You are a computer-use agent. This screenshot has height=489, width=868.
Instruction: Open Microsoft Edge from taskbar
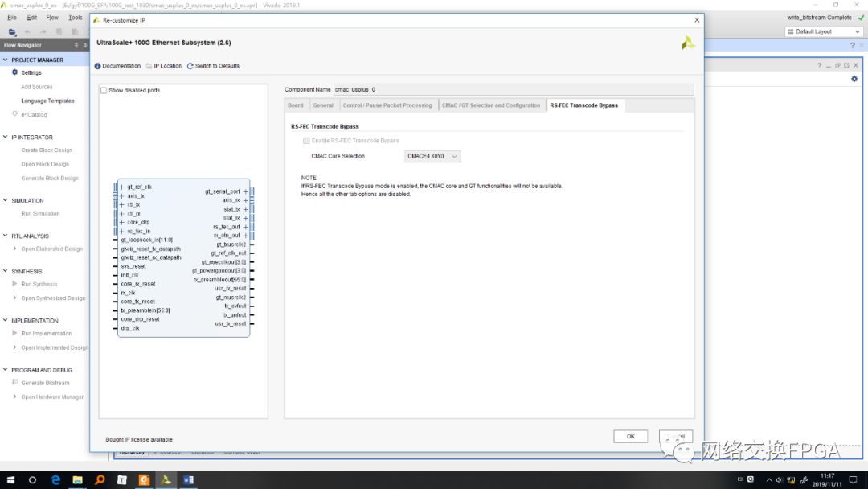55,479
